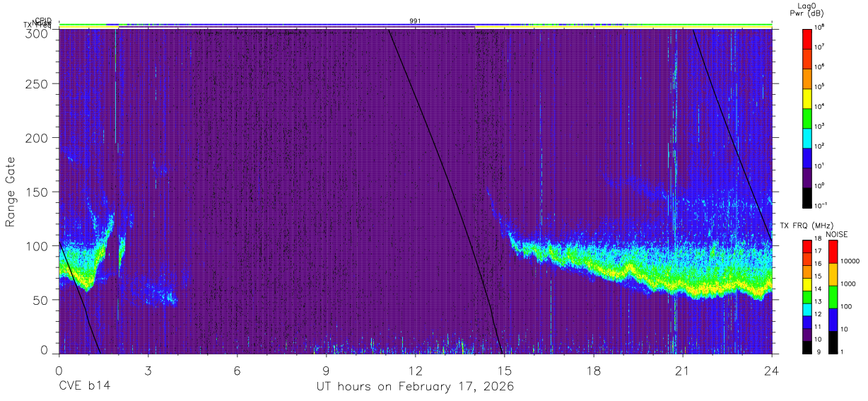
Task: Click the red segment of the NOISE color bar
Action: (x=832, y=252)
